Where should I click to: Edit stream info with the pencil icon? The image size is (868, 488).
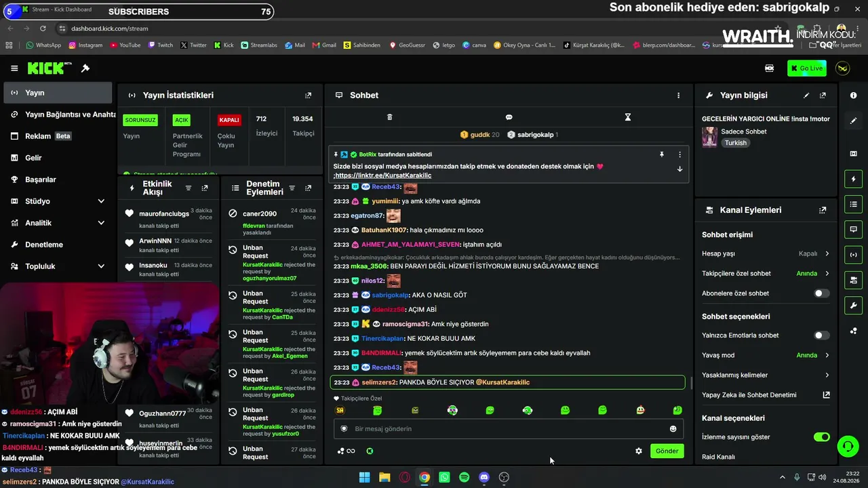pyautogui.click(x=806, y=96)
